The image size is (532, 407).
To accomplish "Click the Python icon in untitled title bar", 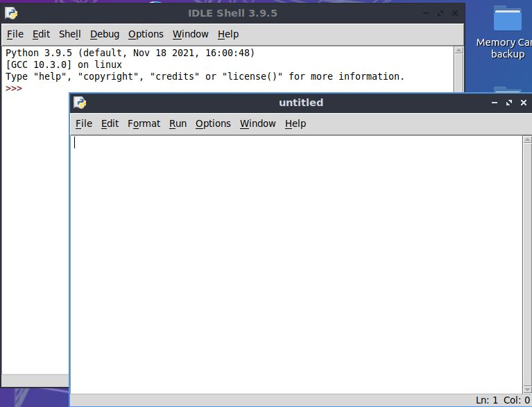I will 80,103.
